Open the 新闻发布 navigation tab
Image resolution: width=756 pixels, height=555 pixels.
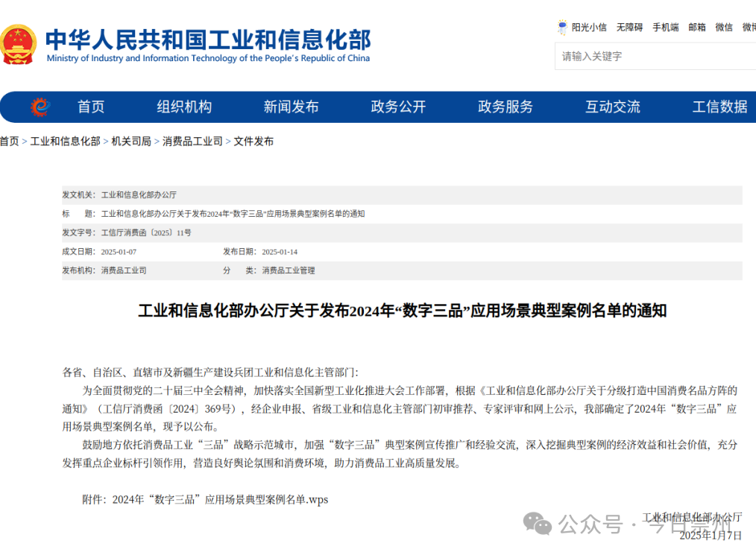click(x=292, y=107)
